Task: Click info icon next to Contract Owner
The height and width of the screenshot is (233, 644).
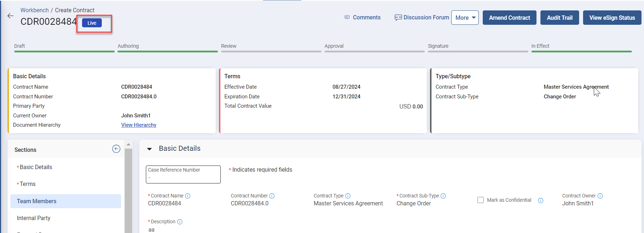Action: (x=600, y=196)
